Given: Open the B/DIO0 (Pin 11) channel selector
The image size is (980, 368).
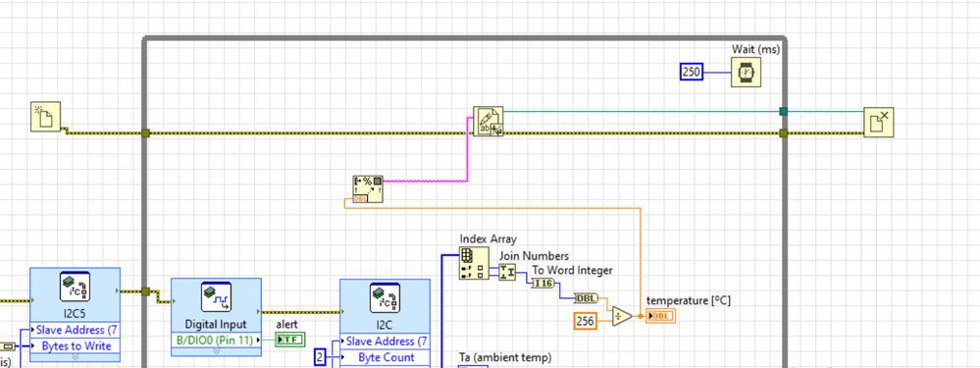Looking at the screenshot, I should tap(216, 341).
